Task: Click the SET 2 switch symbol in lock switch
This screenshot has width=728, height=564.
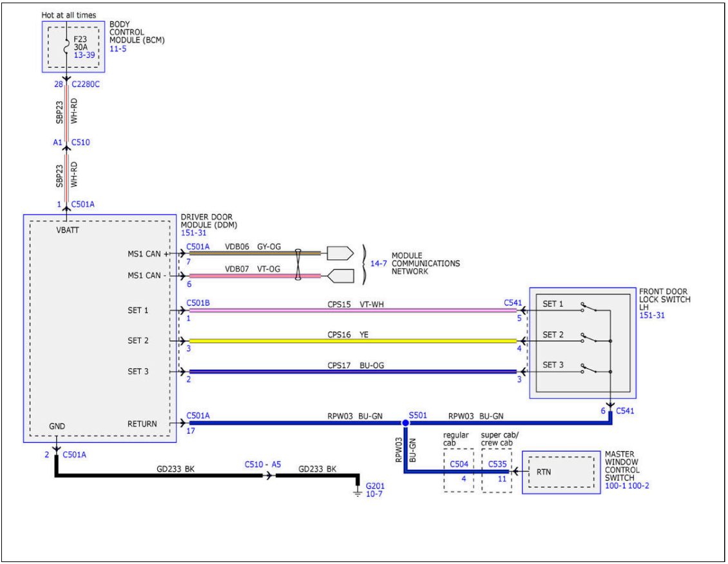Action: tap(589, 338)
